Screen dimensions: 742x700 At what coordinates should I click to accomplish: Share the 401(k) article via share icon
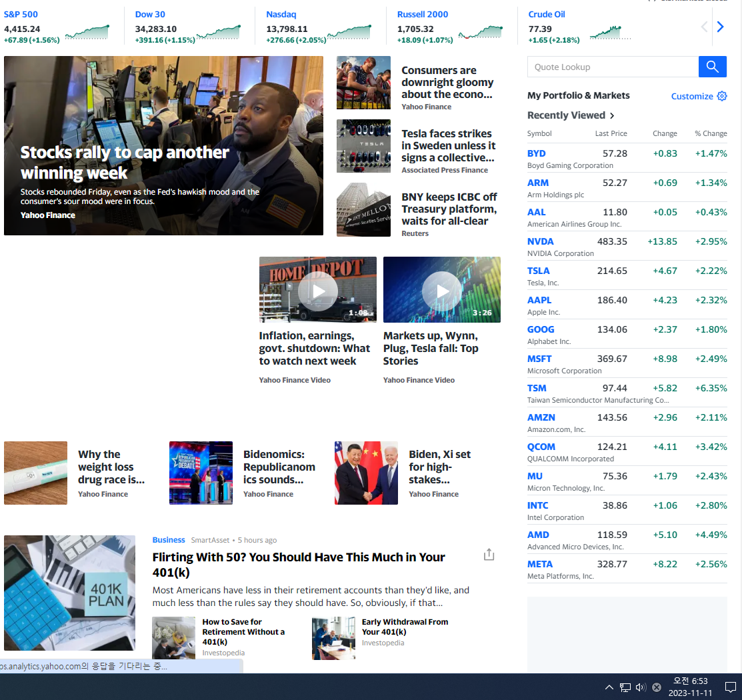coord(489,555)
